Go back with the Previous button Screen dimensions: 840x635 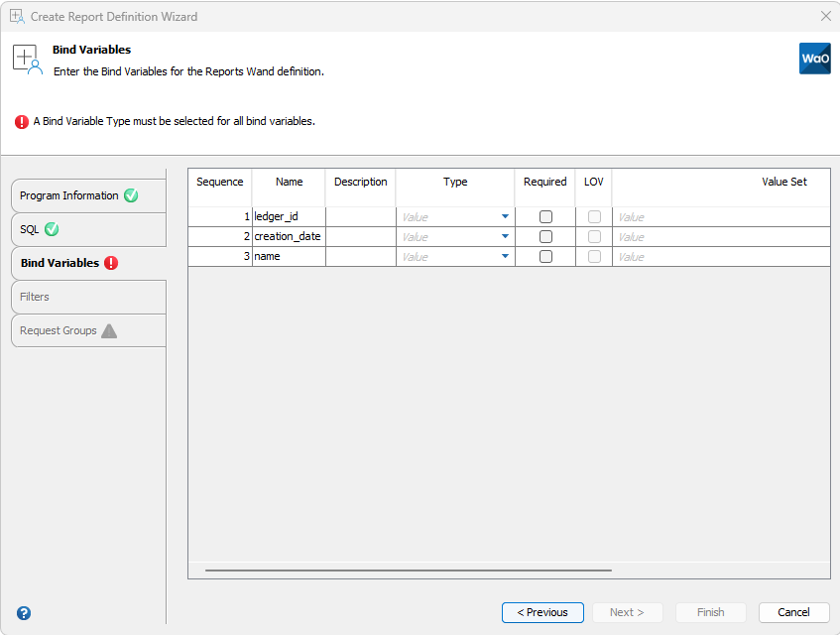[542, 612]
